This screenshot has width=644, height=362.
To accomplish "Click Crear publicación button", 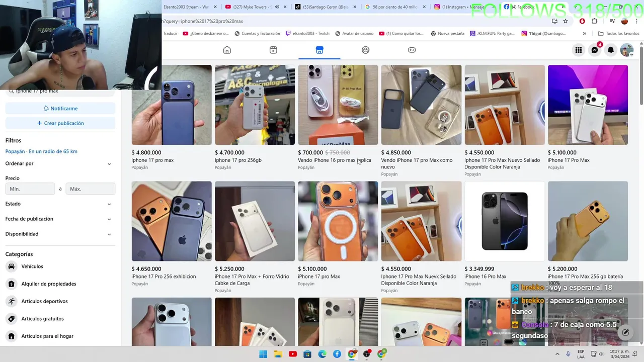I will tap(60, 123).
